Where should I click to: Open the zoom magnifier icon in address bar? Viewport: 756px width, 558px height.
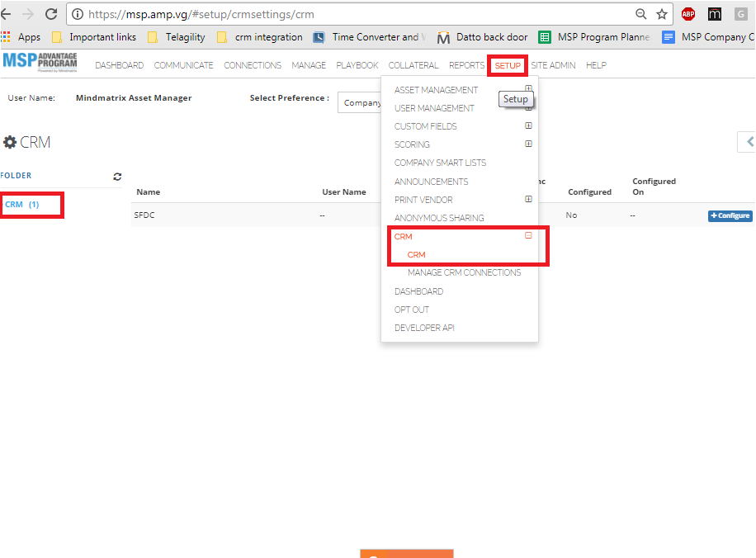[x=640, y=14]
